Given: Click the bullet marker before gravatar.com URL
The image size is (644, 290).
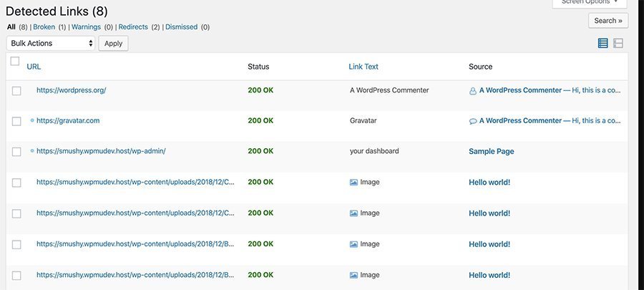Looking at the screenshot, I should point(32,120).
